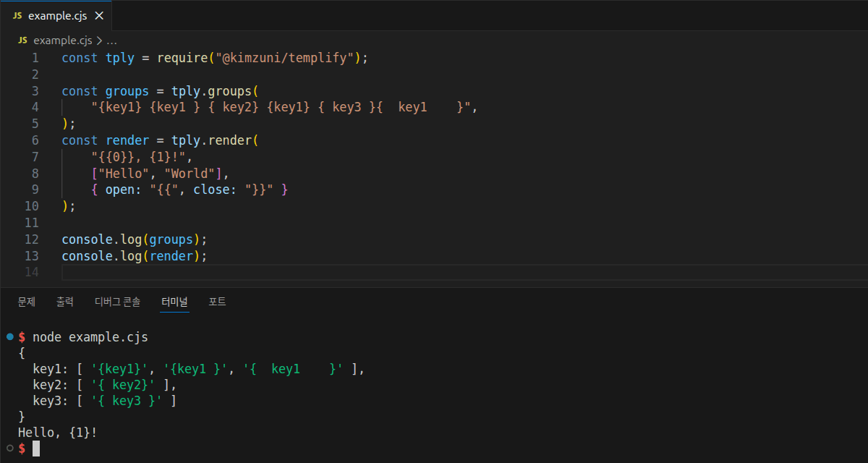This screenshot has height=463, width=868.
Task: Show the 디버그 콘솔 panel tab
Action: coord(117,302)
